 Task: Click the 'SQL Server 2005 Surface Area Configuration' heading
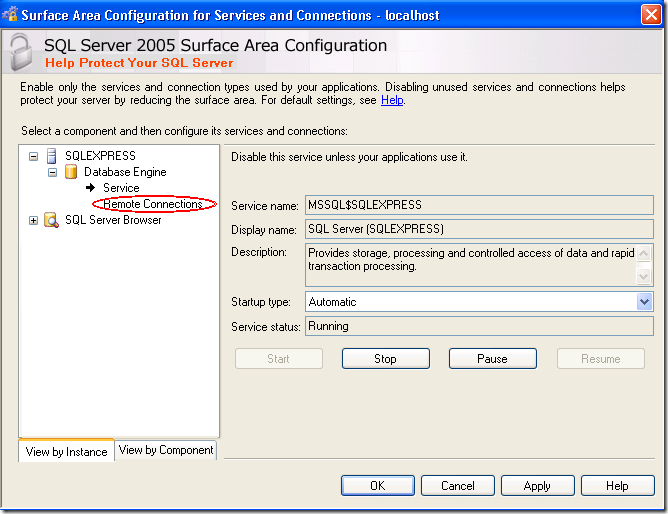(216, 45)
